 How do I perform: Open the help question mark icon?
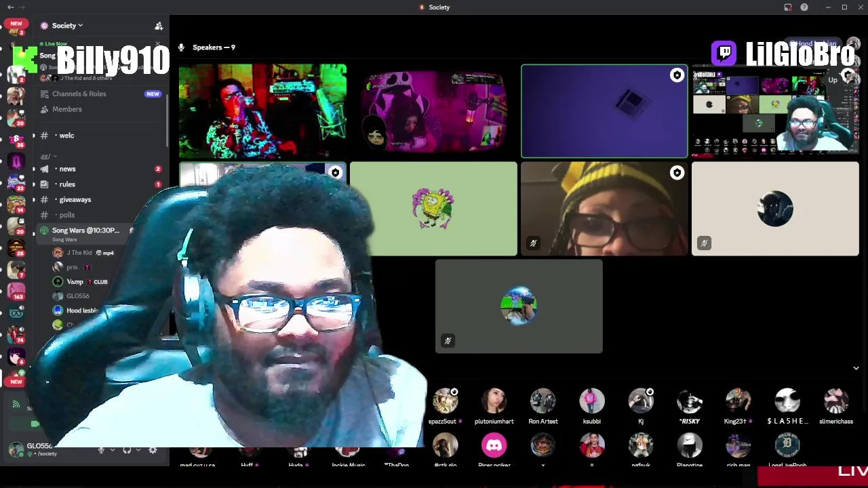804,7
